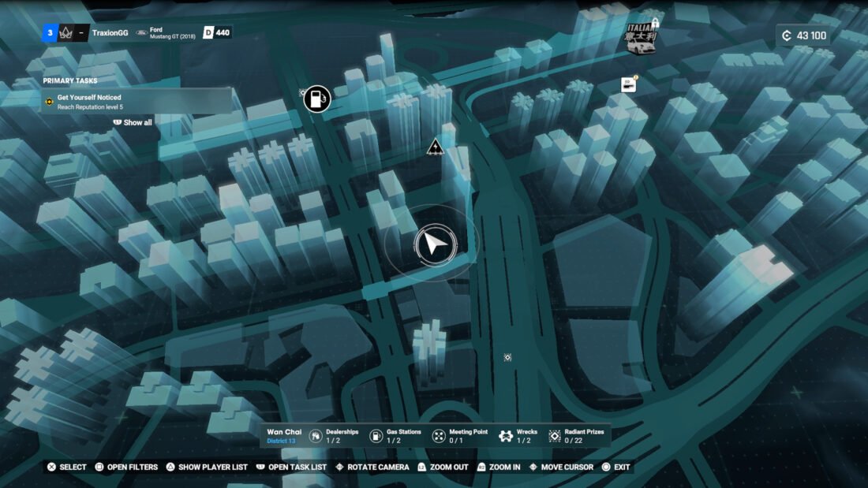
Task: Click the player position arrow cursor
Action: pos(434,243)
